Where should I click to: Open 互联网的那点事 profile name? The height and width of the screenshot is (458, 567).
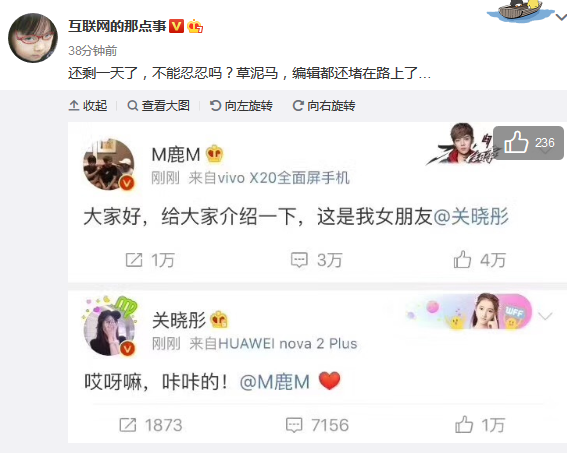click(117, 26)
